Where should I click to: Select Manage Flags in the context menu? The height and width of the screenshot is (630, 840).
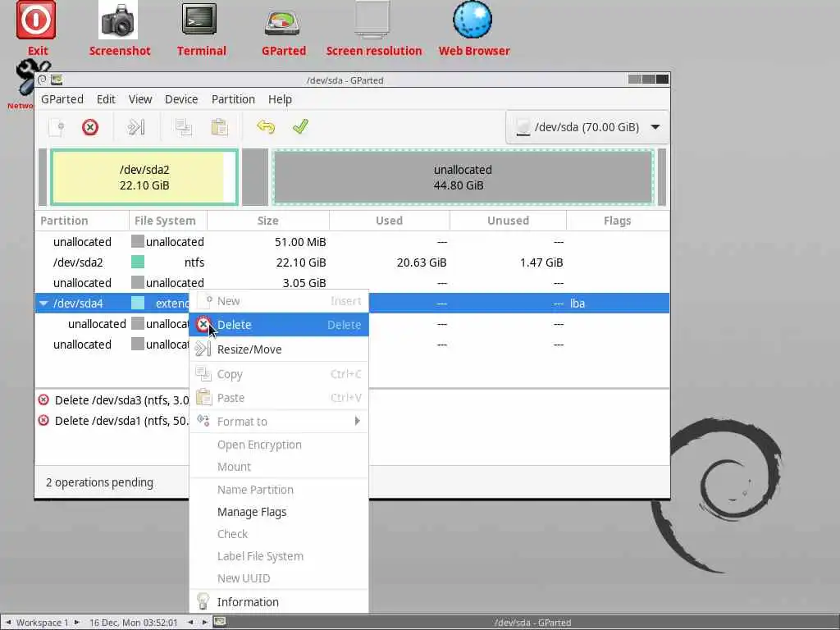click(279, 512)
